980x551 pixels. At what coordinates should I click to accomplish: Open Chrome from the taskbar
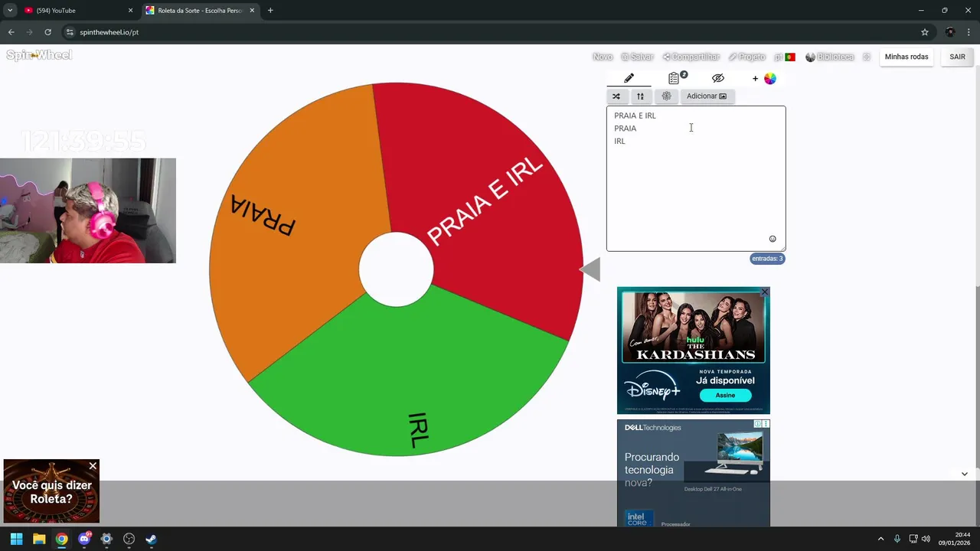(x=61, y=539)
